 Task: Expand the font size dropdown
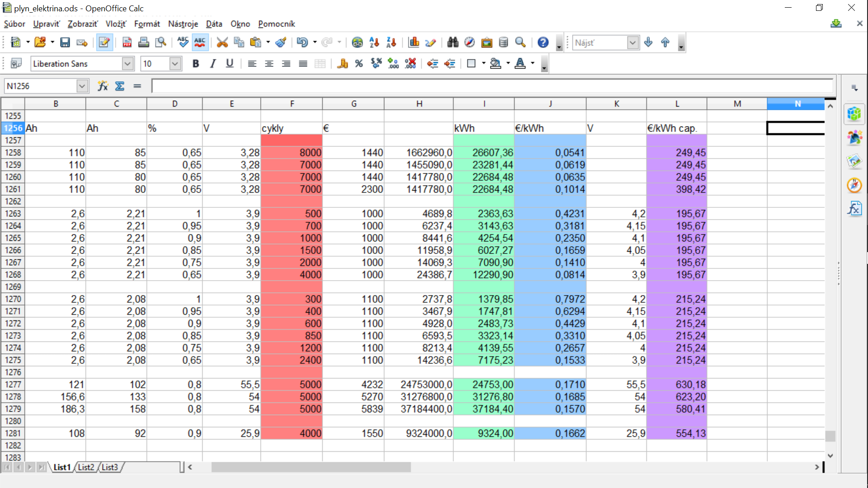[175, 64]
